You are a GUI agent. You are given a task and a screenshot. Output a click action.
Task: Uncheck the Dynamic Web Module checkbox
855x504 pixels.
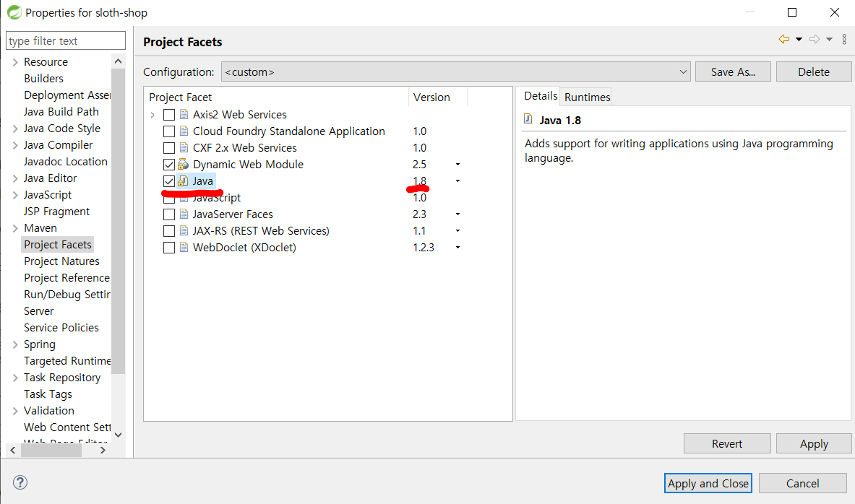click(169, 165)
